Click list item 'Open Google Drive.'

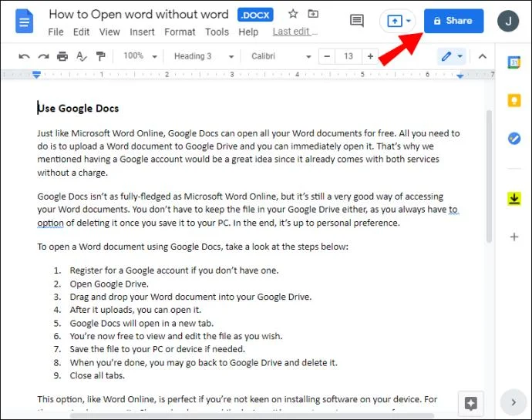click(x=109, y=284)
